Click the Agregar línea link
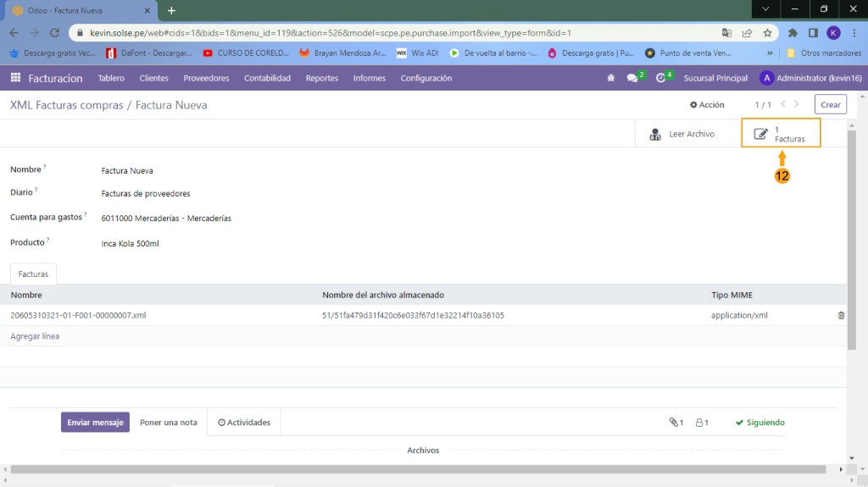Screen dimensions: 868x487 click(x=35, y=336)
